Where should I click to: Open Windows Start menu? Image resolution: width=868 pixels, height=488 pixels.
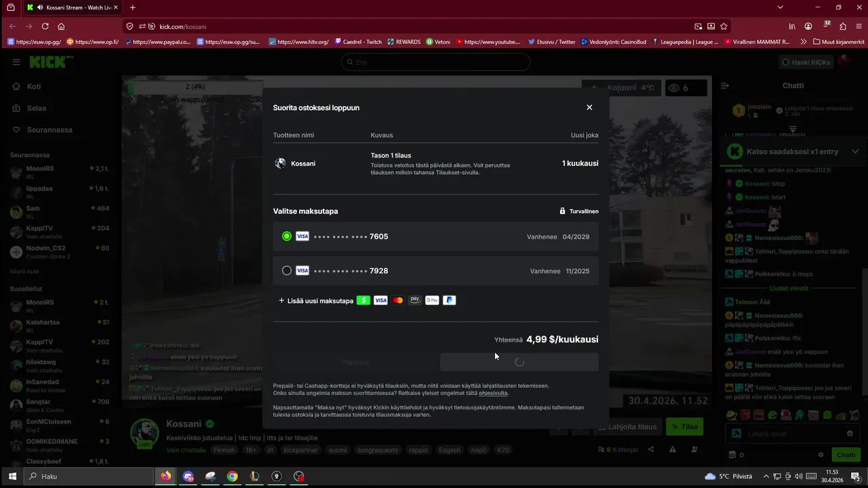coord(12,476)
